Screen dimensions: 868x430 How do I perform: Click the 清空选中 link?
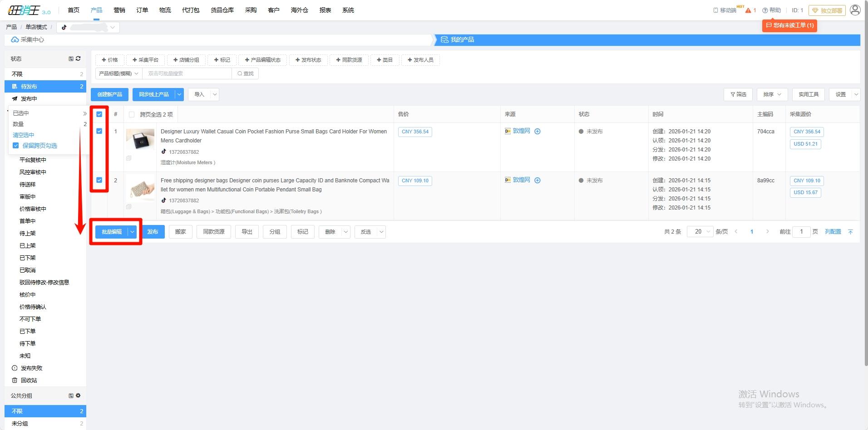[23, 135]
